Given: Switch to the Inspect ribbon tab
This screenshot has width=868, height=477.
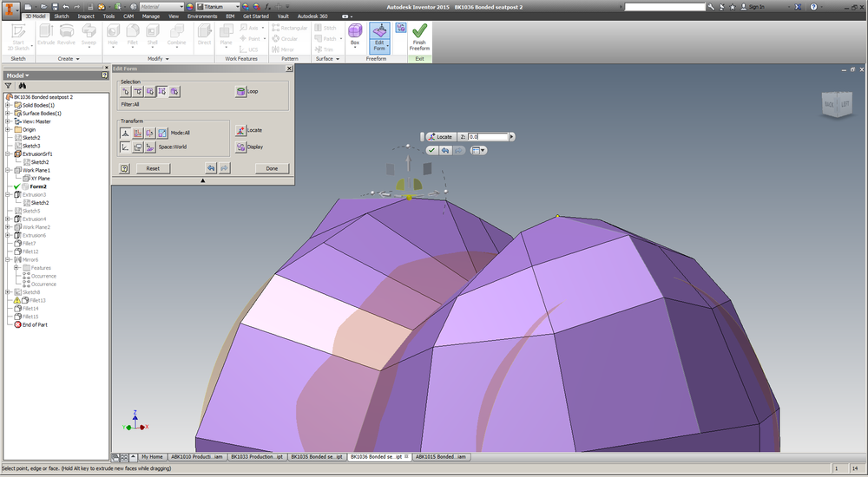Looking at the screenshot, I should [86, 16].
